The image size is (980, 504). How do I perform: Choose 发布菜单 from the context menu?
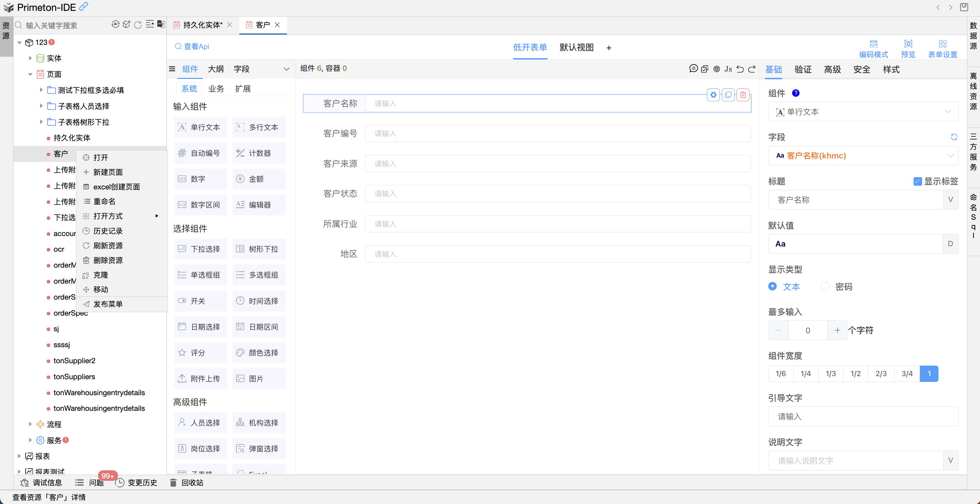[x=108, y=304]
